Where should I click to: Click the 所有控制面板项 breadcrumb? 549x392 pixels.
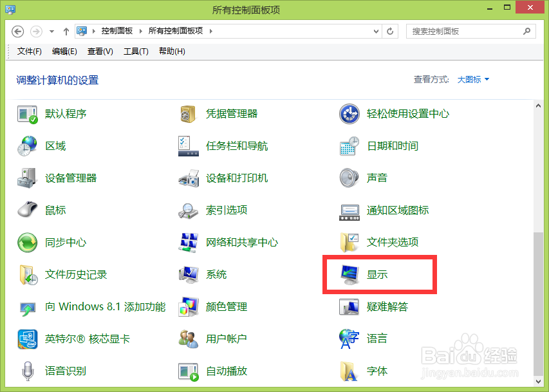176,31
